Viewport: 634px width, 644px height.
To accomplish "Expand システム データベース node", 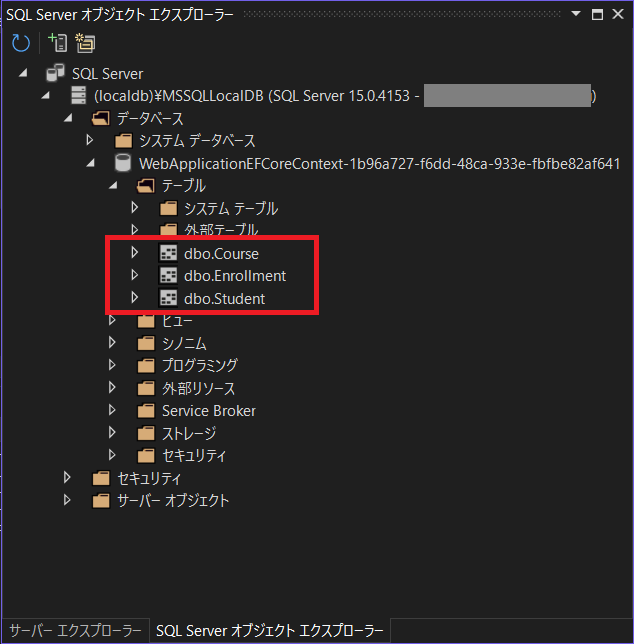I will click(90, 140).
